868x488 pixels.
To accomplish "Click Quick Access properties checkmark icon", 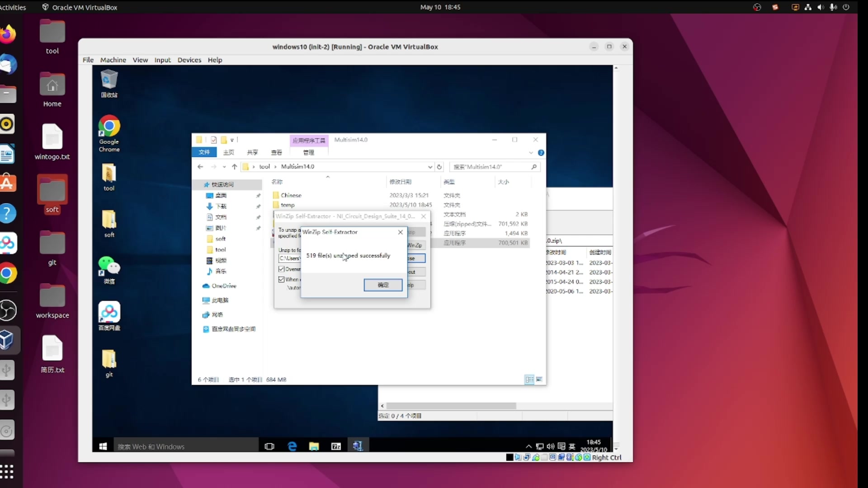I will pyautogui.click(x=214, y=140).
